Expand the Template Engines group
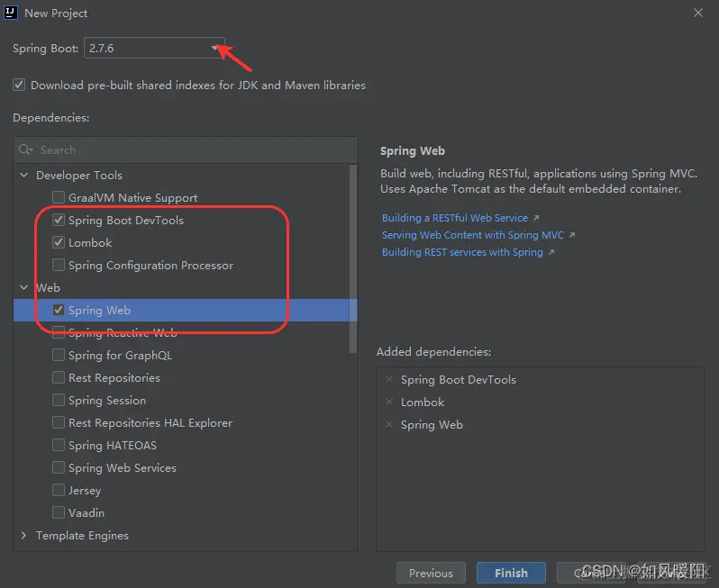Viewport: 719px width, 588px height. [x=23, y=535]
